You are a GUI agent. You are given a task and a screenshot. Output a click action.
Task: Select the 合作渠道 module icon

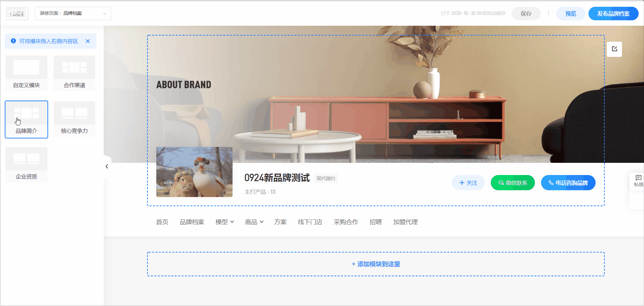click(74, 68)
